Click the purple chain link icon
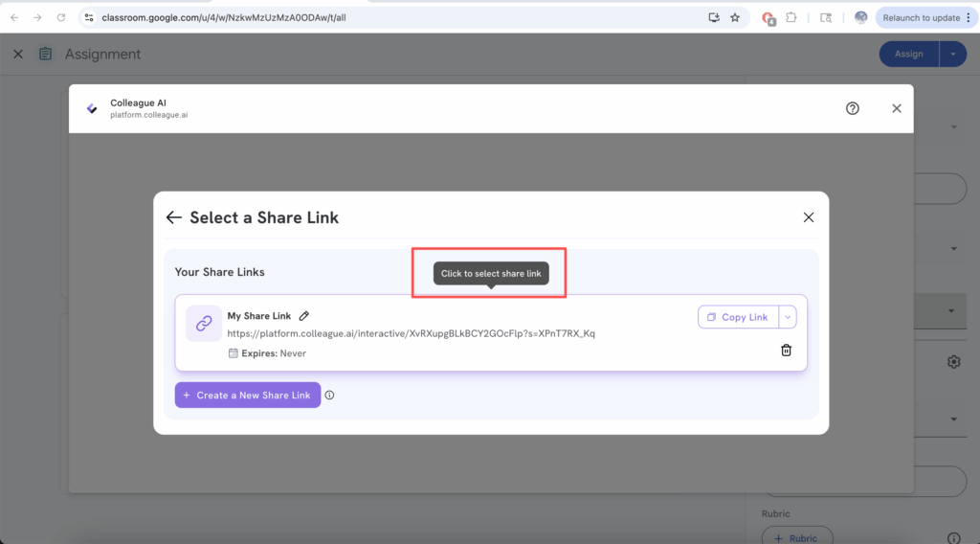Viewport: 980px width, 544px height. [204, 324]
